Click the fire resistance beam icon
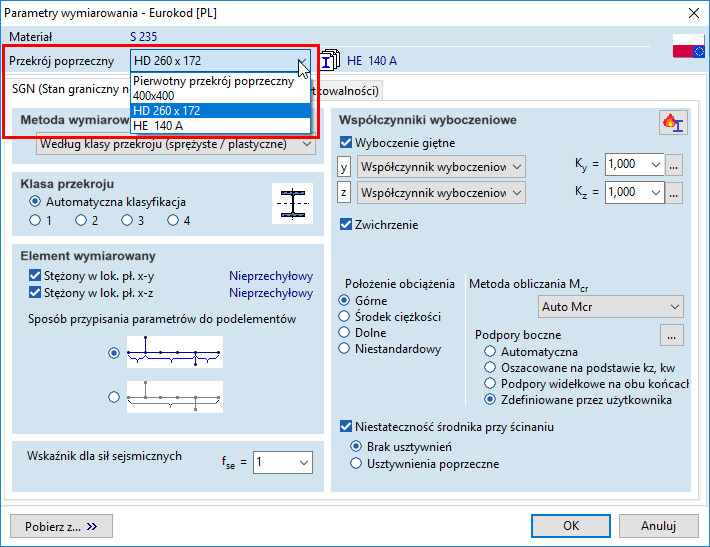This screenshot has width=710, height=547. [673, 122]
